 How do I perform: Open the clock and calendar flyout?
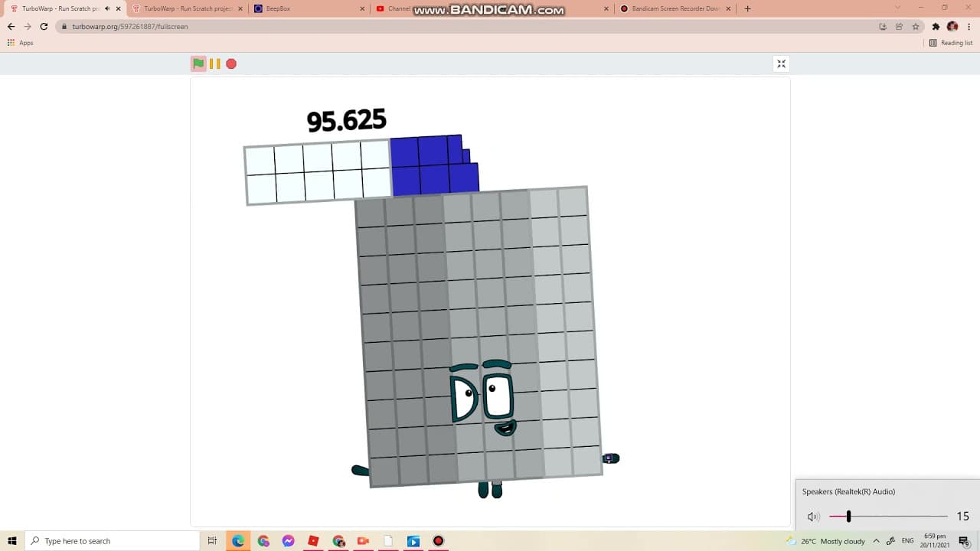coord(935,541)
